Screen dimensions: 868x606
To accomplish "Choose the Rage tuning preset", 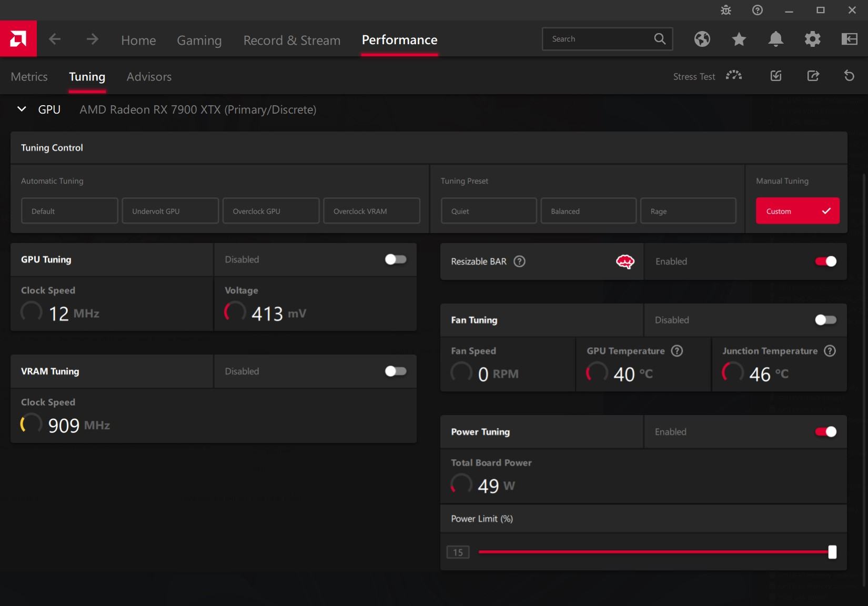I will pos(688,211).
